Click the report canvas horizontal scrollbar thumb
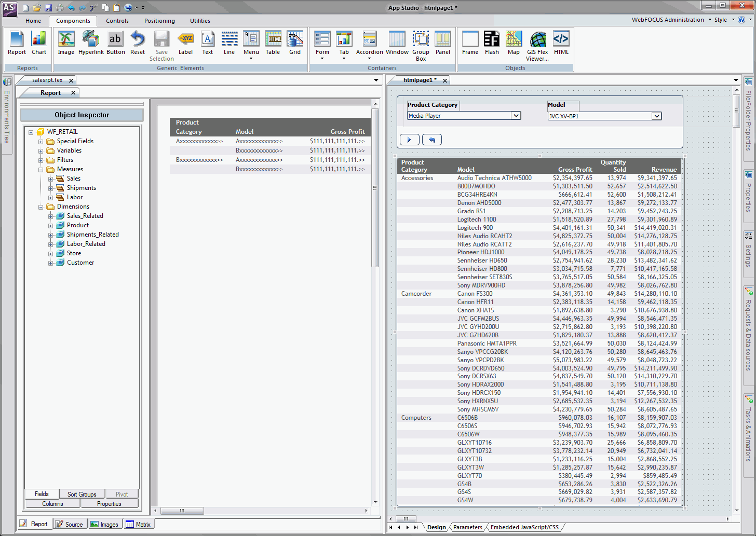756x536 pixels. click(x=182, y=511)
